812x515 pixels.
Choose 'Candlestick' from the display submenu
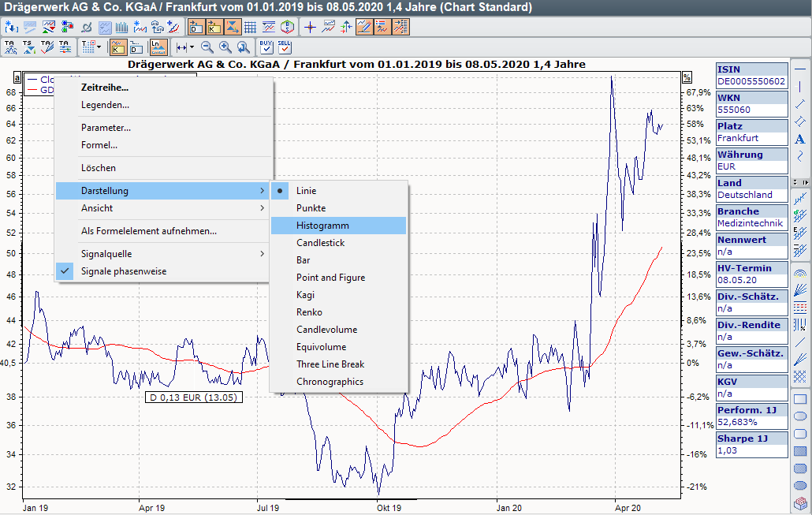coord(320,243)
